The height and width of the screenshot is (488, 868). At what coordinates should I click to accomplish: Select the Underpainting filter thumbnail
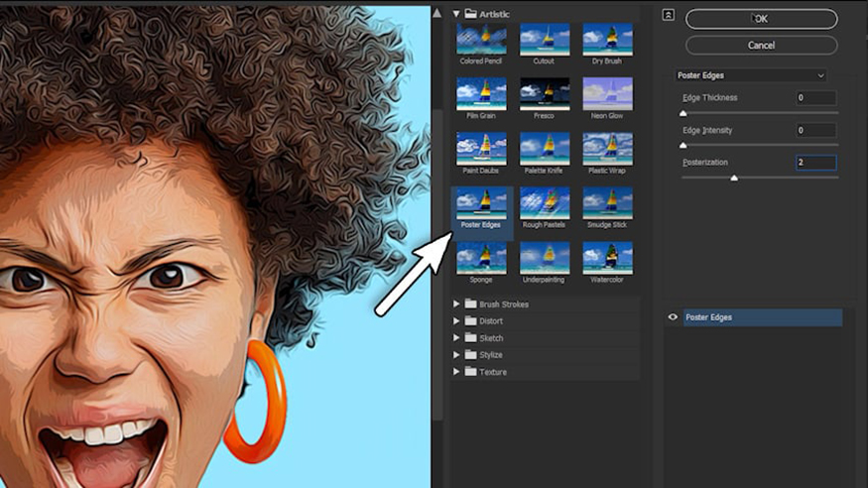coord(545,258)
